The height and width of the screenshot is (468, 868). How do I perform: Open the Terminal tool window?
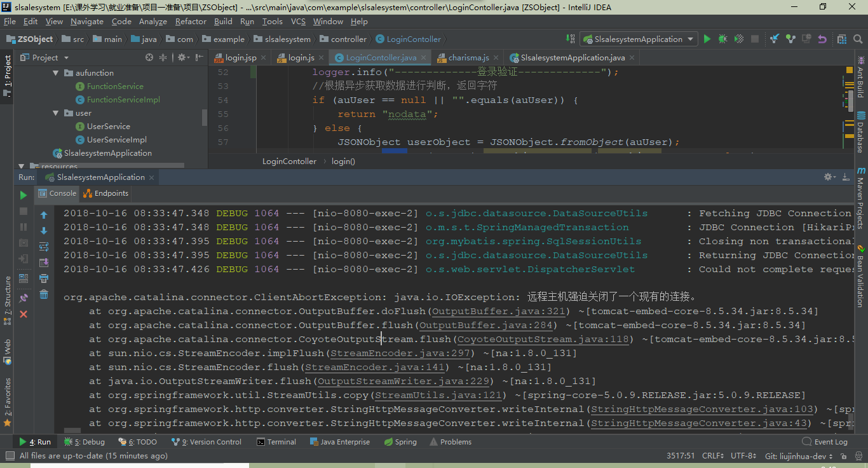(x=276, y=442)
